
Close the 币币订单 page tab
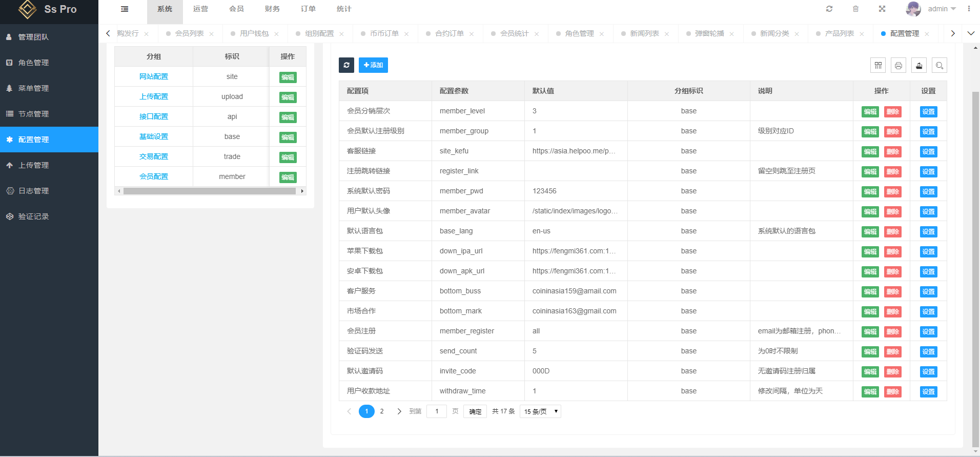406,34
